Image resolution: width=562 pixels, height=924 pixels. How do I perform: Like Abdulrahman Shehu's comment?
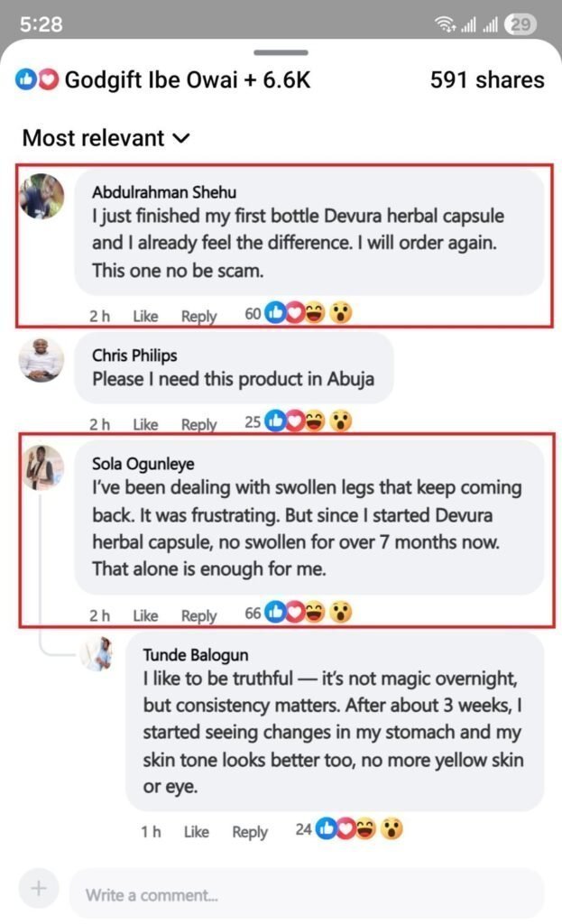pyautogui.click(x=145, y=317)
